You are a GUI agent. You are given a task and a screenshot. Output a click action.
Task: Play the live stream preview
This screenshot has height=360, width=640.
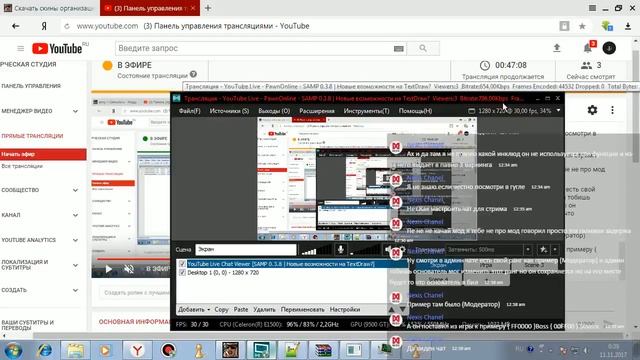click(109, 269)
